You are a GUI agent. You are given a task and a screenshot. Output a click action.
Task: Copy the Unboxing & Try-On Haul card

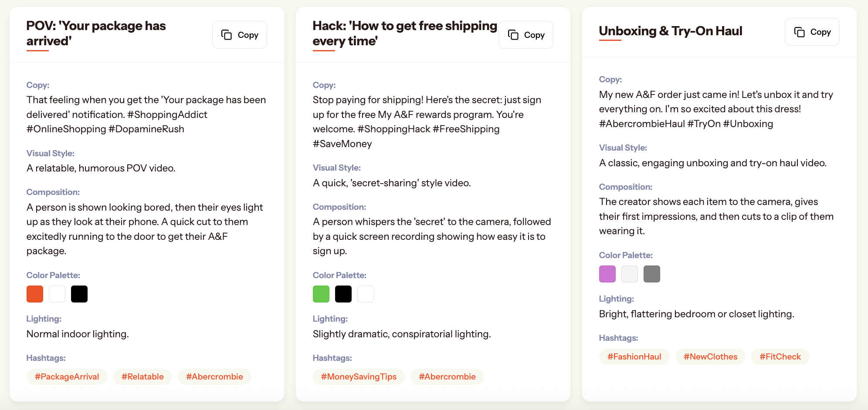pyautogui.click(x=812, y=32)
